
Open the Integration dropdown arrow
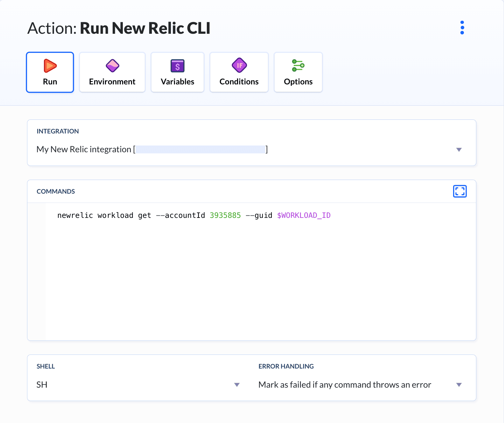click(x=459, y=150)
